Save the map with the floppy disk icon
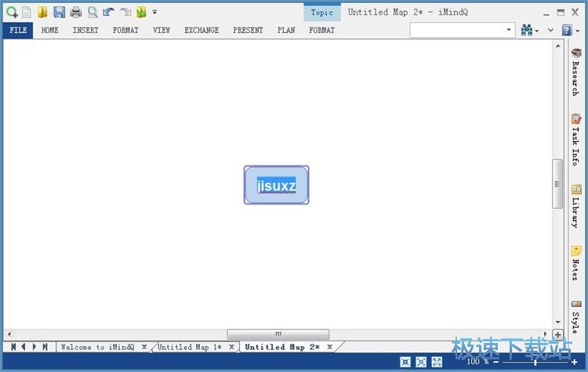 (60, 13)
